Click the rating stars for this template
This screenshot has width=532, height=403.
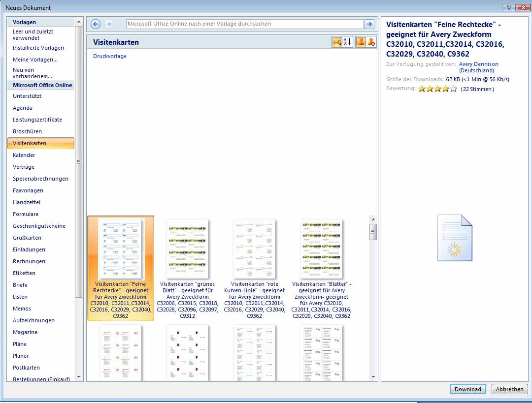438,89
